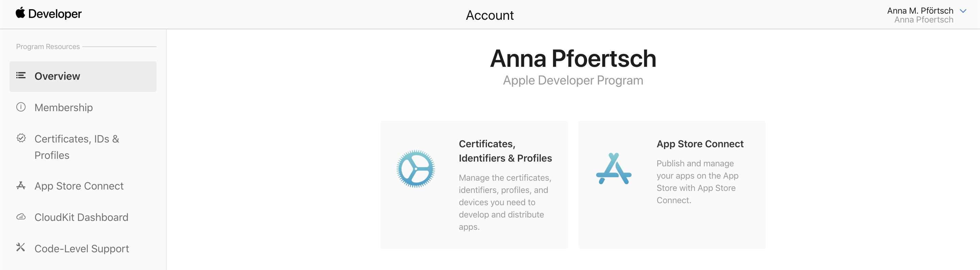Click the Code-Level Support tools icon
980x270 pixels.
[x=20, y=247]
